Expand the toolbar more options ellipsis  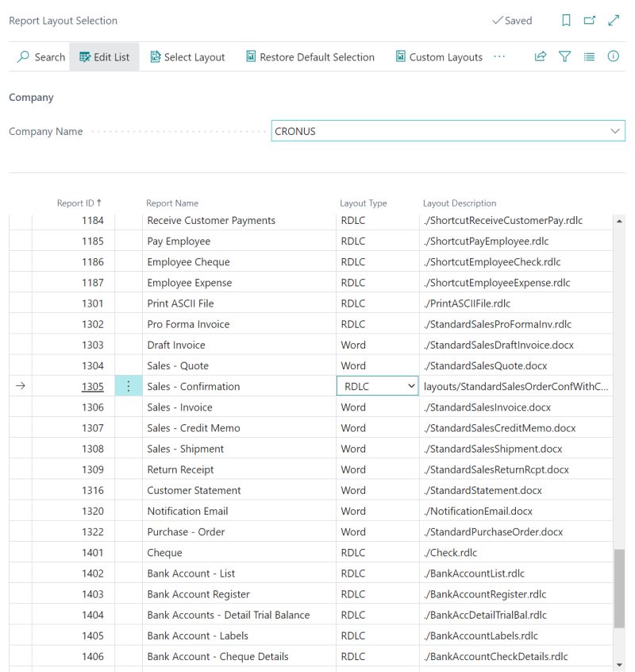coord(499,57)
